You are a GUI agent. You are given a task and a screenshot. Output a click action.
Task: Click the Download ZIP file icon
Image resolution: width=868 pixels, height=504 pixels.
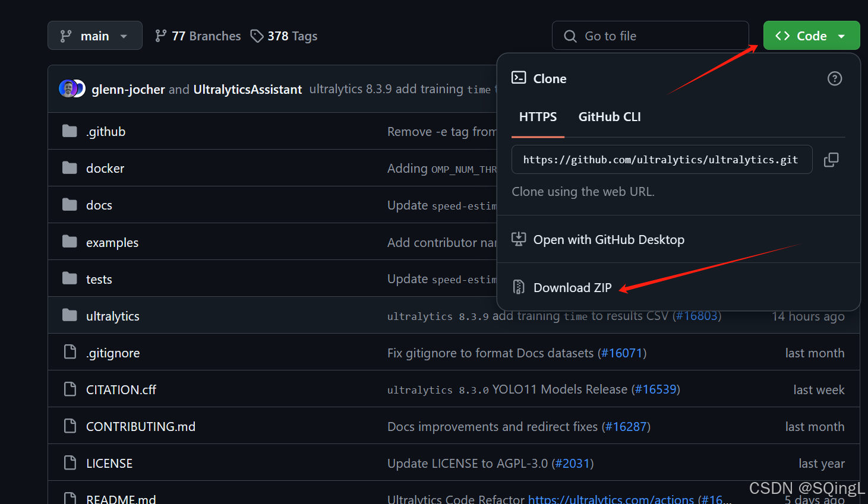point(519,287)
